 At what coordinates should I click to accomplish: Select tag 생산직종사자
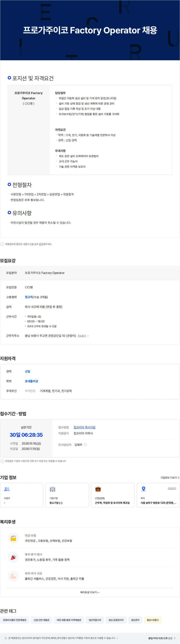click(x=95, y=620)
